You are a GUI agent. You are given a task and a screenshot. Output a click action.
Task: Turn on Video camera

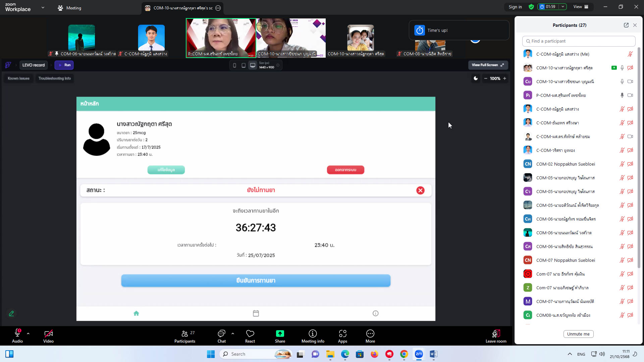(48, 334)
